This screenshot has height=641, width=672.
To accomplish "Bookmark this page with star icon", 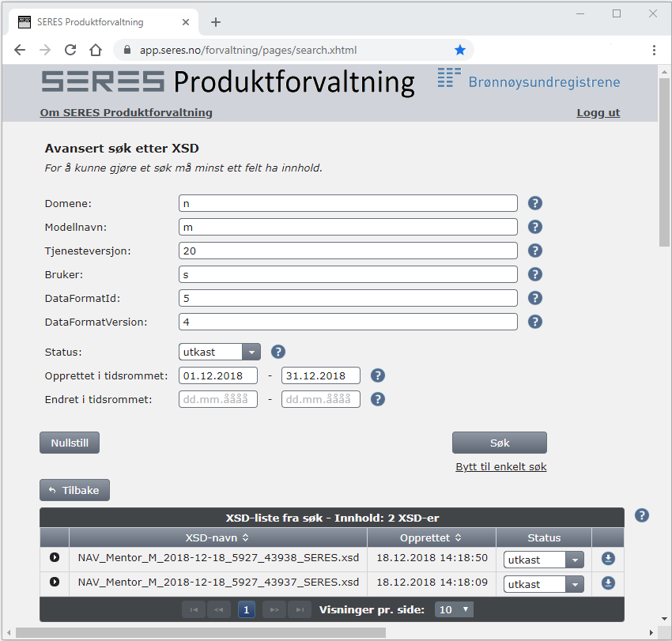I will [460, 50].
